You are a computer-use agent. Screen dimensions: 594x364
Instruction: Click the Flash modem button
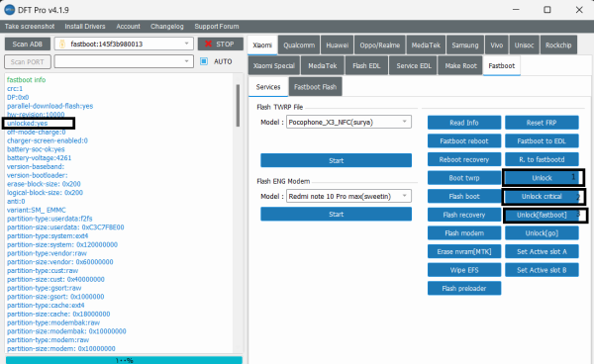(x=464, y=233)
